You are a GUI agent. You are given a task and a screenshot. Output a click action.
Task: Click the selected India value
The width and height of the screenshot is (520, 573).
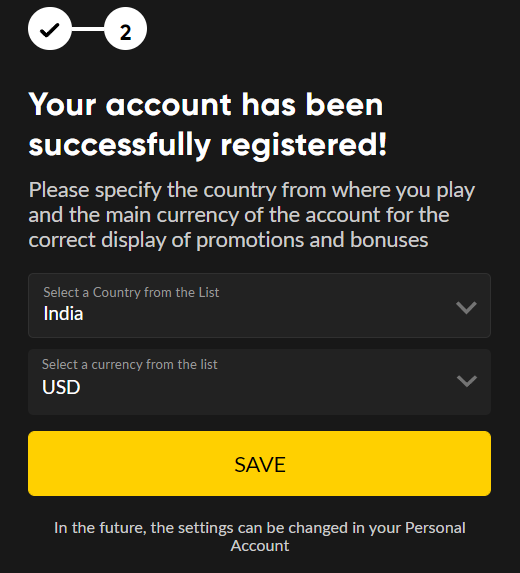[63, 314]
